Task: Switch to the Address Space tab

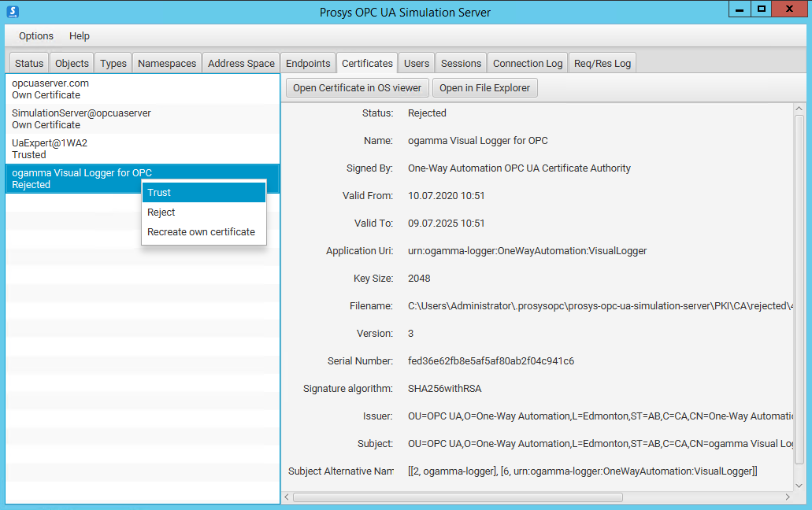Action: point(241,63)
